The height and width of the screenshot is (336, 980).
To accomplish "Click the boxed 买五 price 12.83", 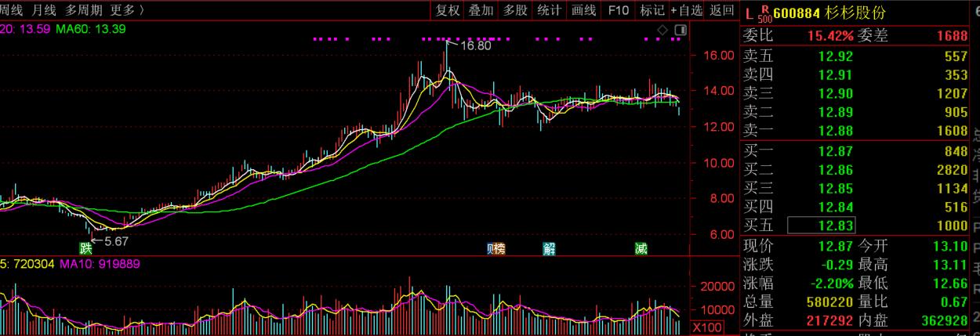I will 821,226.
